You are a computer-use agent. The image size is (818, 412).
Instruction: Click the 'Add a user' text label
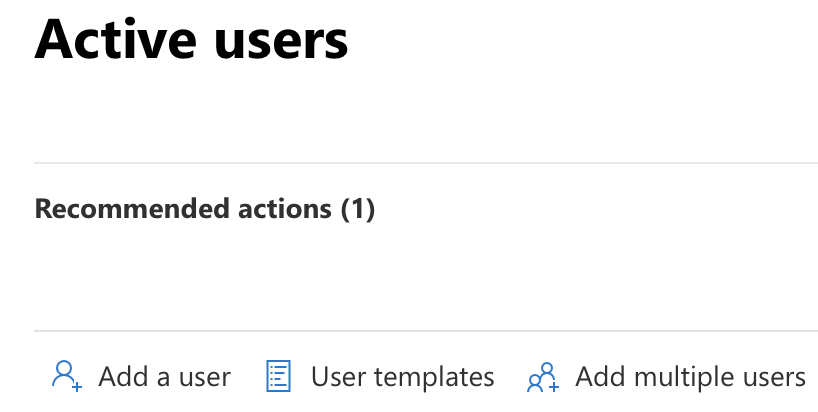pos(164,377)
